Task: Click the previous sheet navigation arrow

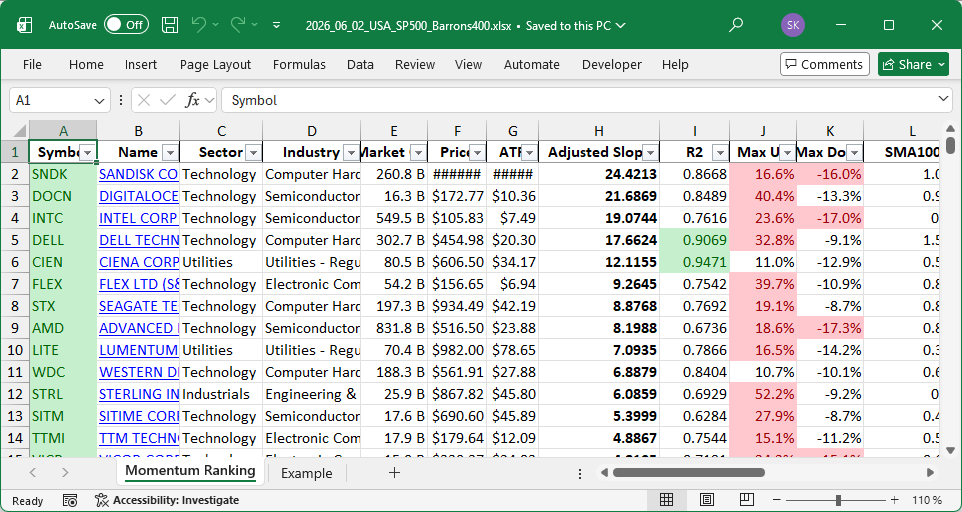Action: [x=33, y=473]
